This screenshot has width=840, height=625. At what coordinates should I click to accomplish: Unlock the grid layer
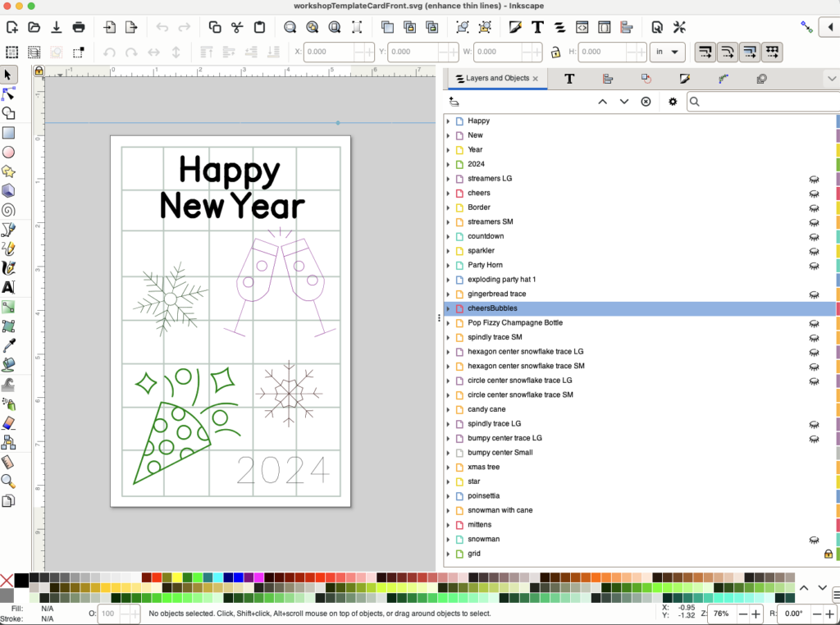[829, 554]
